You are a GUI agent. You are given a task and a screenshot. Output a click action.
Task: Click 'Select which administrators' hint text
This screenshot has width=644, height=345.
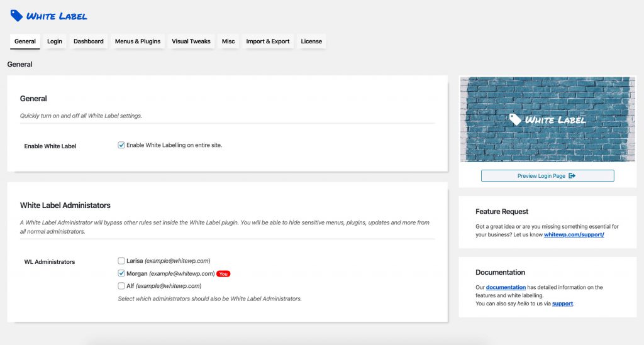(209, 298)
